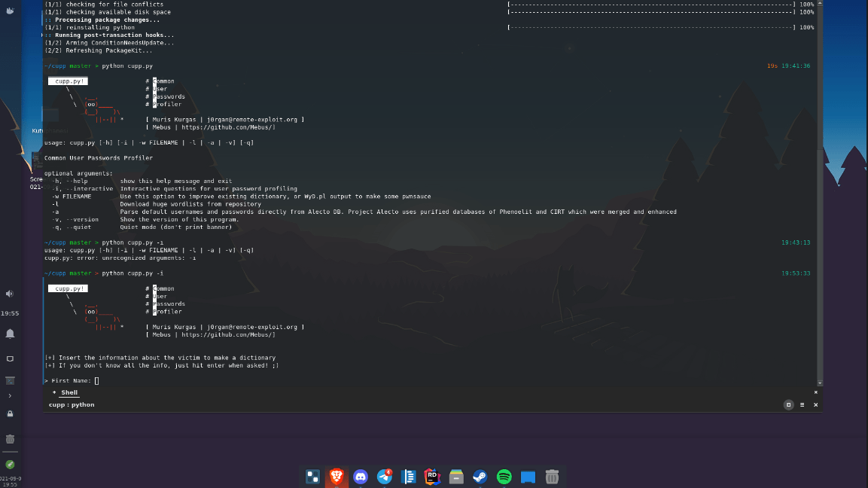This screenshot has height=488, width=868.
Task: Click the display/screen icon in left panel
Action: click(10, 359)
